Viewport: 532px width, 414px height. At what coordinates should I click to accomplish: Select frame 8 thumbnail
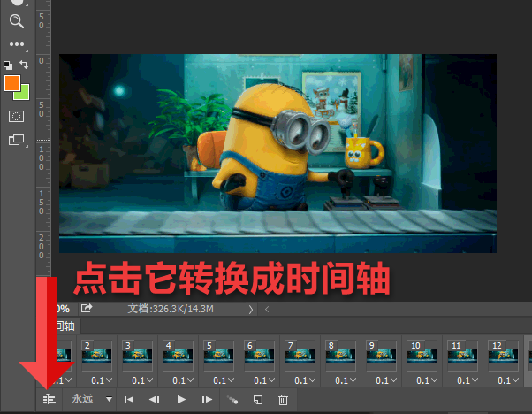pyautogui.click(x=340, y=356)
